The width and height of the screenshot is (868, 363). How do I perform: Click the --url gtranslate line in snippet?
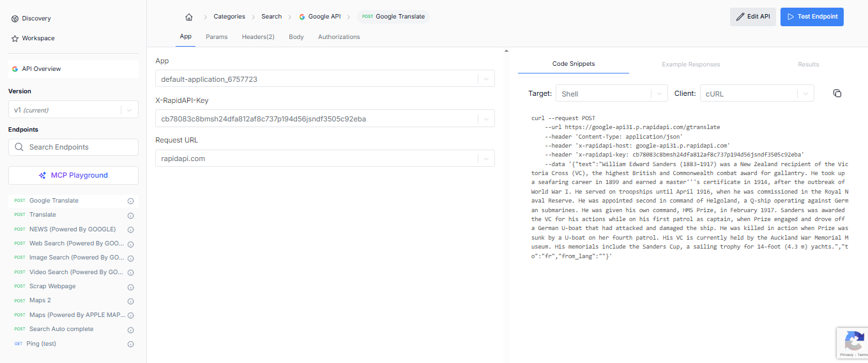[x=632, y=127]
